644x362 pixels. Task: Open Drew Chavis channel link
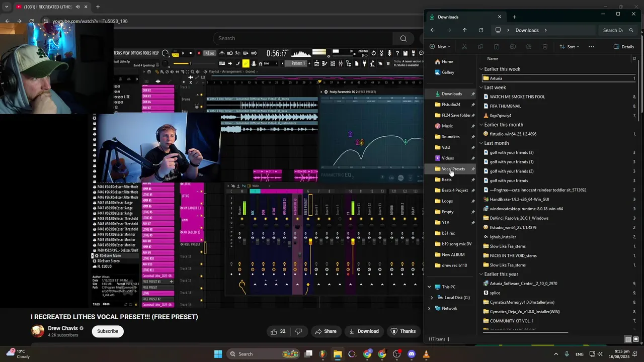[x=63, y=328]
